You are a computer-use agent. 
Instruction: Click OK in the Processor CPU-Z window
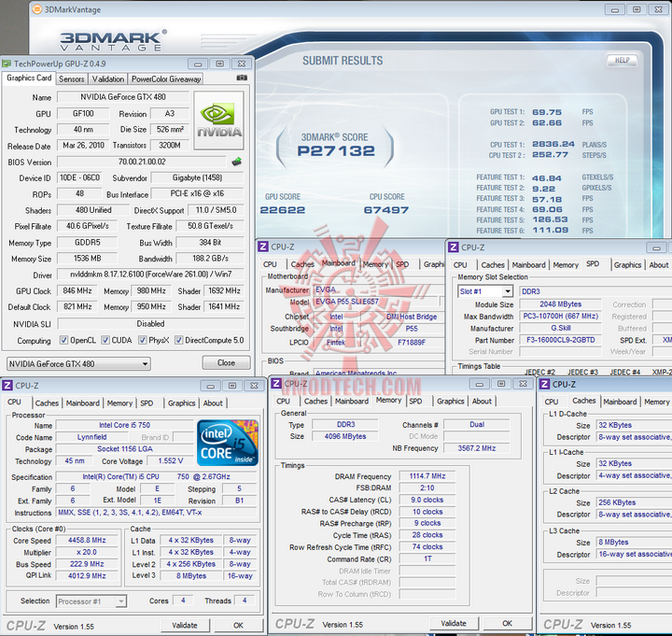[x=238, y=626]
